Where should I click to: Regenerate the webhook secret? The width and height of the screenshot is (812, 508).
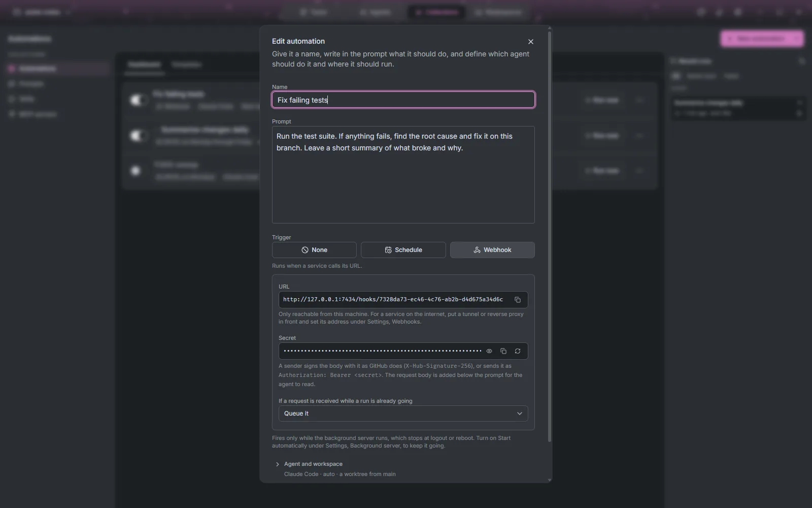[x=518, y=351]
